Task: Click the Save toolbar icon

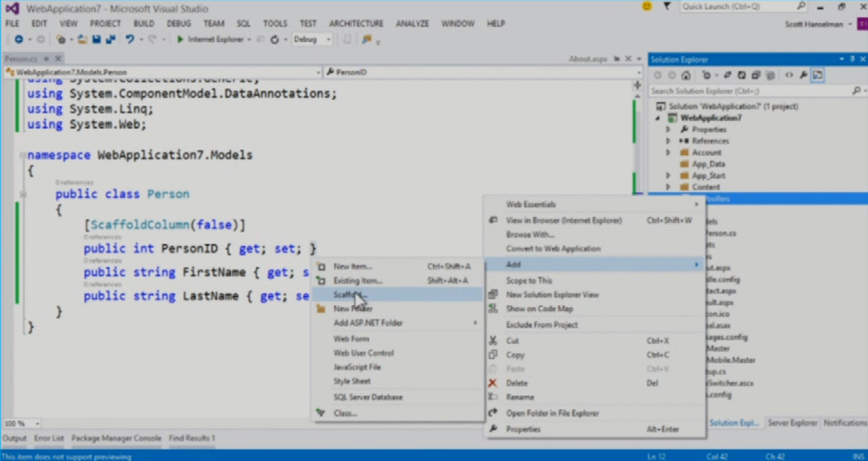Action: tap(97, 39)
